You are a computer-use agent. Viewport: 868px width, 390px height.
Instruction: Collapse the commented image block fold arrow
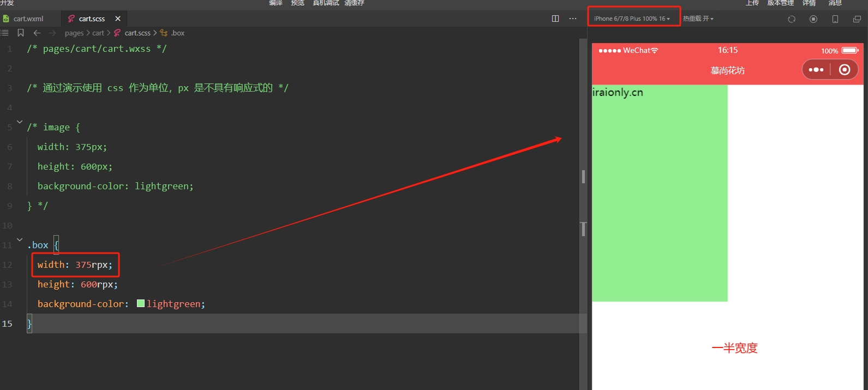pyautogui.click(x=20, y=122)
